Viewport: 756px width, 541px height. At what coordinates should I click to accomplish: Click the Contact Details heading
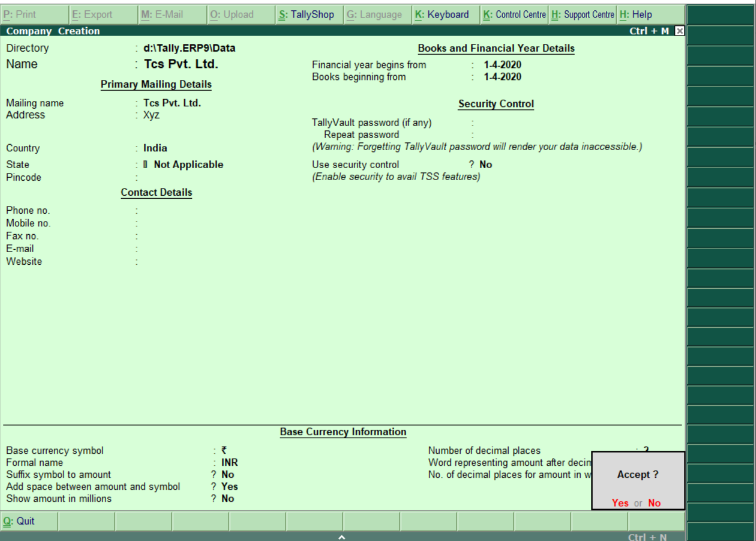click(x=157, y=193)
